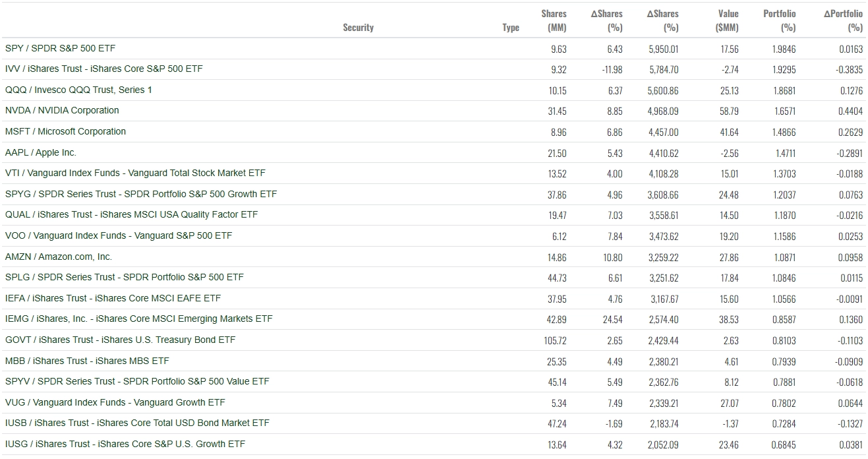
Task: Select NVDA shares value 31.45
Action: click(x=558, y=111)
